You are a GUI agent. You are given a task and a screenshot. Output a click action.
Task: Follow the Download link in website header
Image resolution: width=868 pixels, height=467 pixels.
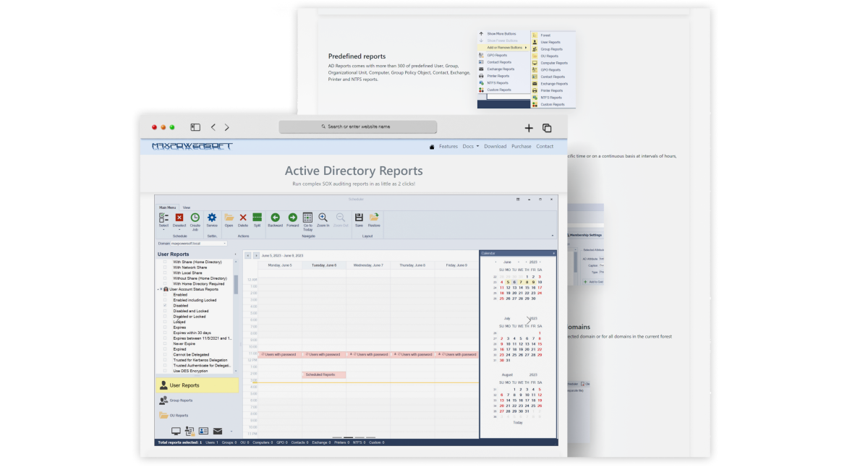click(495, 147)
